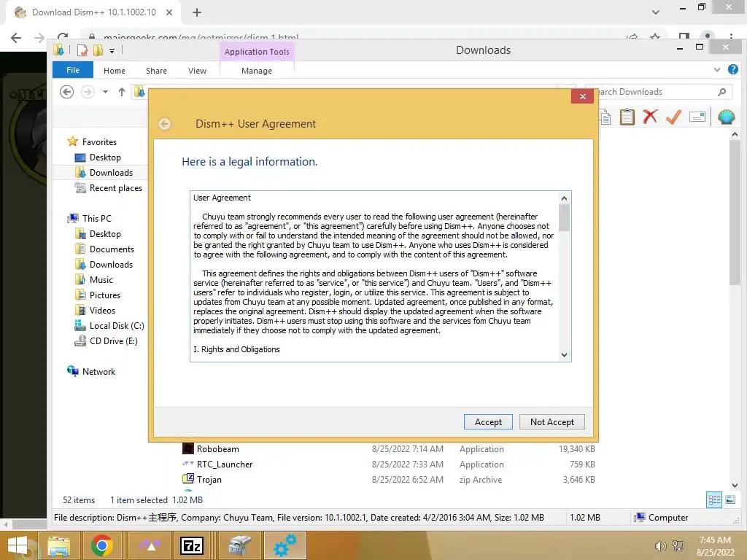
Task: Open Documents under This PC
Action: click(x=104, y=249)
